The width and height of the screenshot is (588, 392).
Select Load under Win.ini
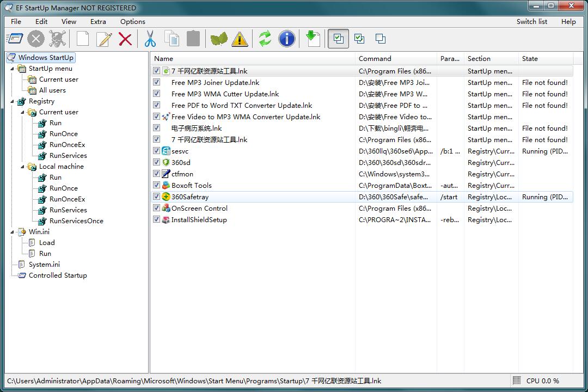click(47, 243)
